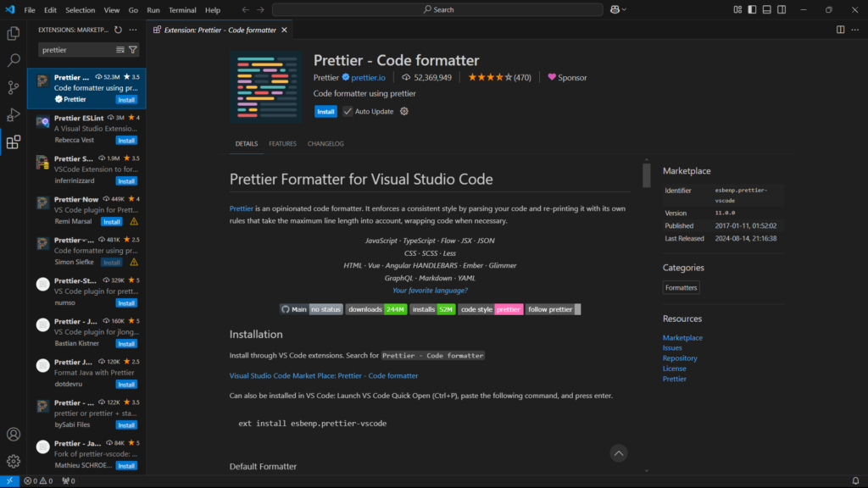Click the Prettier link in readme intro

point(242,208)
